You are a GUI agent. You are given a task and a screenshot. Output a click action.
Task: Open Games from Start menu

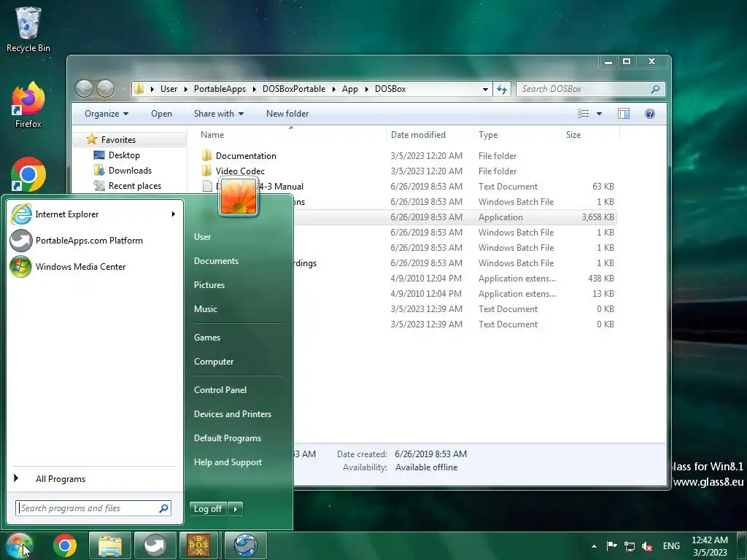click(206, 337)
